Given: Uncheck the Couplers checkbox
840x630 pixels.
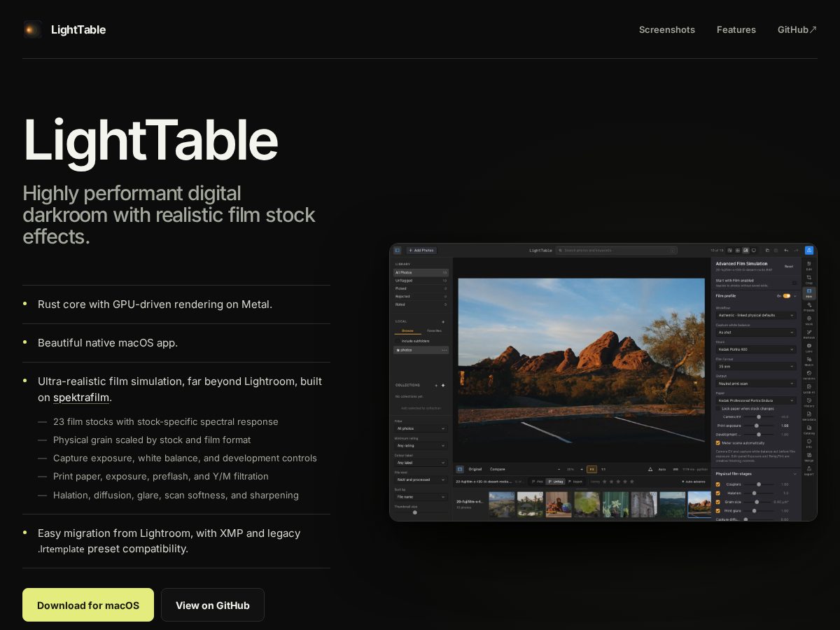Looking at the screenshot, I should tap(717, 484).
